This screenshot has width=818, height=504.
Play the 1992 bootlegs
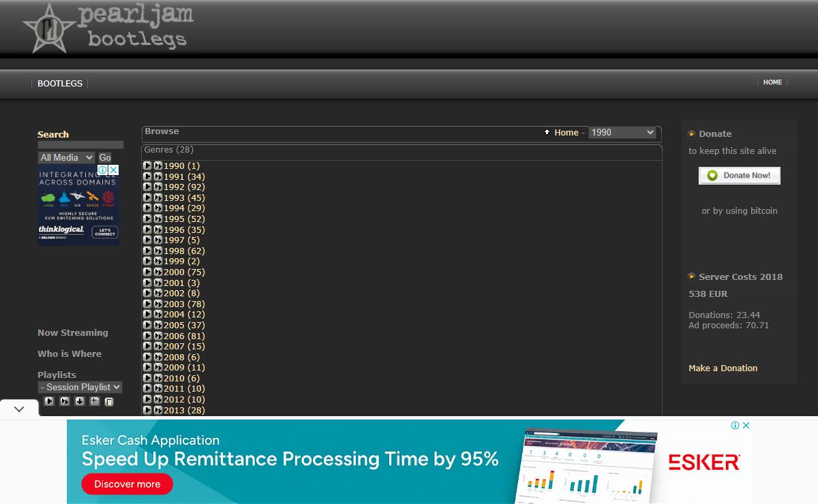(x=147, y=187)
